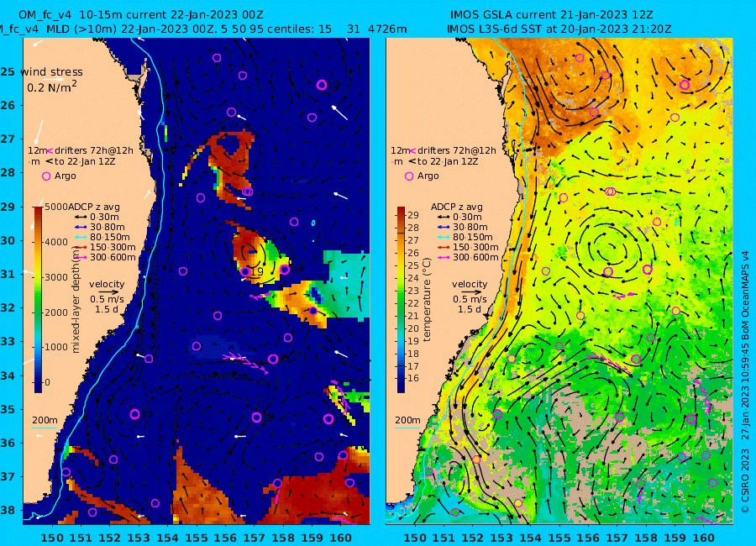Screen dimensions: 756x546
Task: Click the '2000' tick on depth colorbar
Action: (x=56, y=312)
